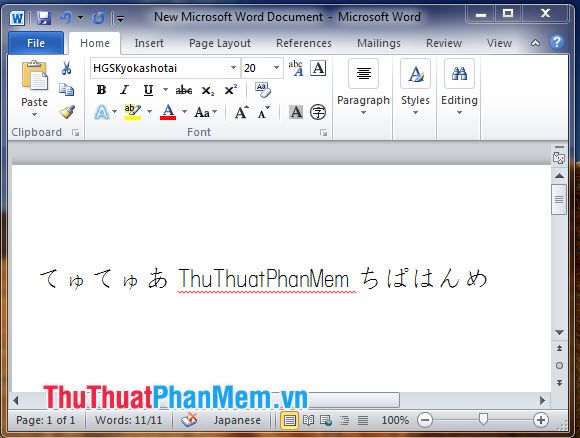Open the font size dropdown
Screen dimensions: 580x438
point(276,68)
